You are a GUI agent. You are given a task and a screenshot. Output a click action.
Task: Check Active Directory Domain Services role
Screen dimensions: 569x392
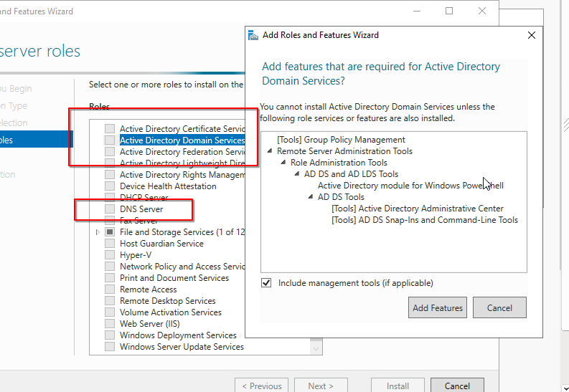point(110,140)
